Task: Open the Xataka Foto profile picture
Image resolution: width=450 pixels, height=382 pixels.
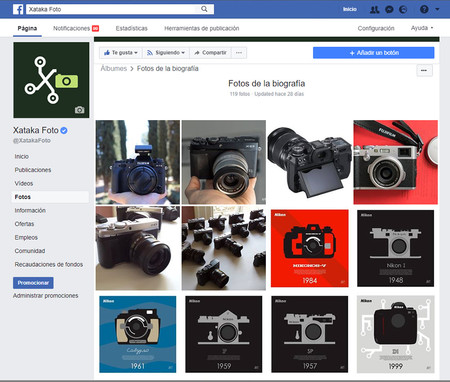Action: coord(51,80)
